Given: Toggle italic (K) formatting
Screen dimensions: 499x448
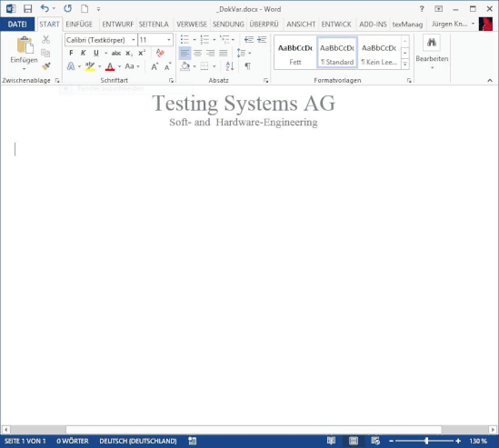Looking at the screenshot, I should pyautogui.click(x=83, y=53).
